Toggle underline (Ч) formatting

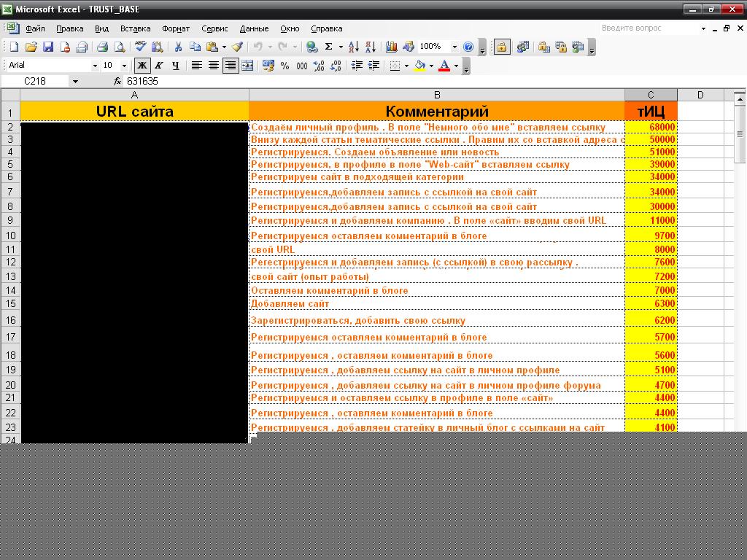click(176, 65)
